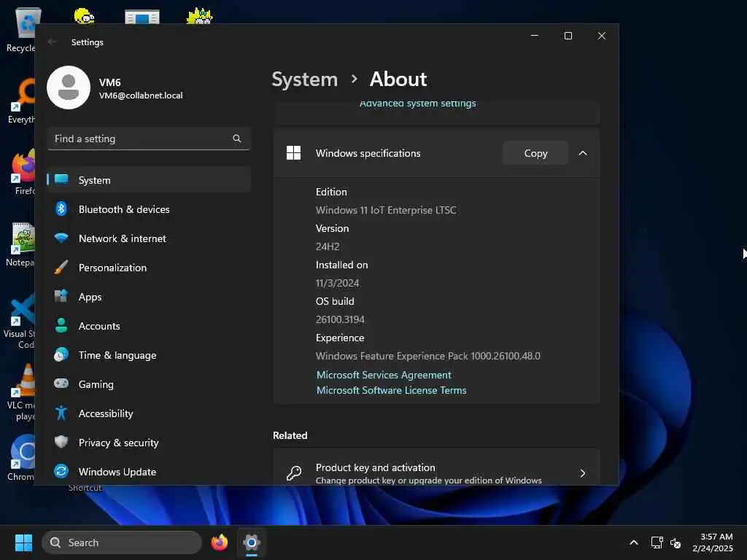Select the OS build value 26100.3194
The height and width of the screenshot is (560, 747).
pyautogui.click(x=340, y=319)
